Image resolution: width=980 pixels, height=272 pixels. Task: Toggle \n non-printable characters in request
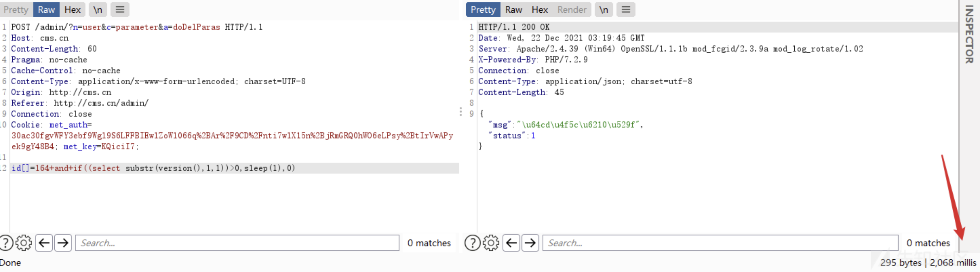pyautogui.click(x=98, y=10)
